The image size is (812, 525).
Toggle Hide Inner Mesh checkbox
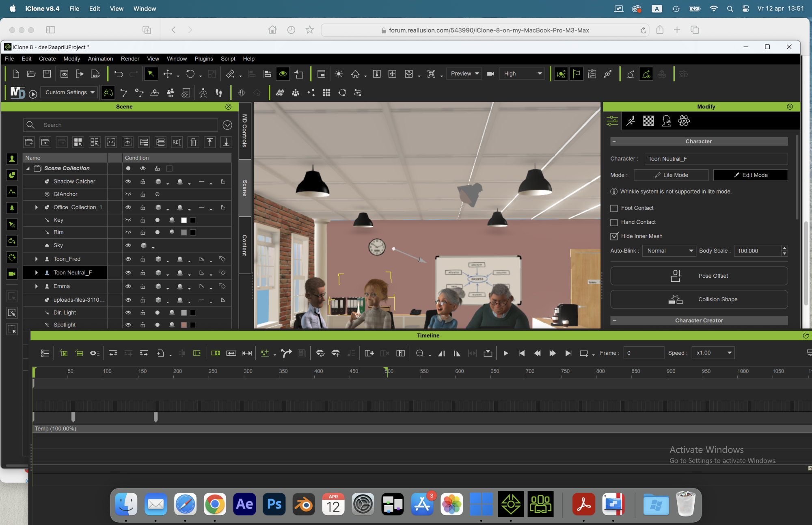click(614, 235)
